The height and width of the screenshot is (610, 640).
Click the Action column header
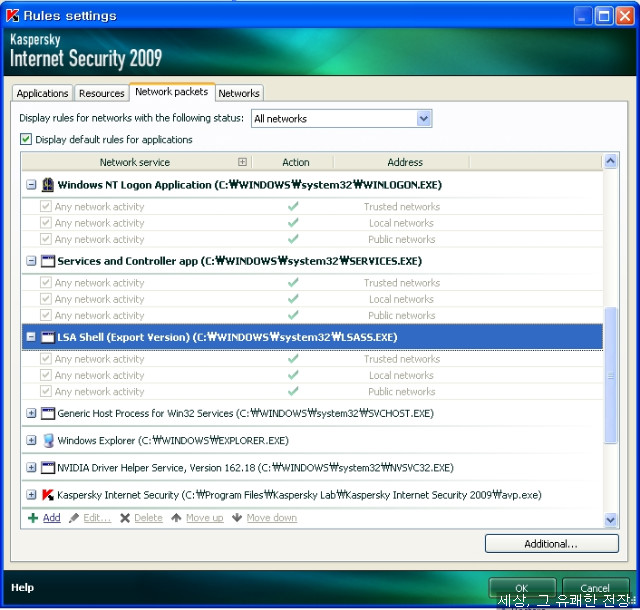(x=293, y=162)
